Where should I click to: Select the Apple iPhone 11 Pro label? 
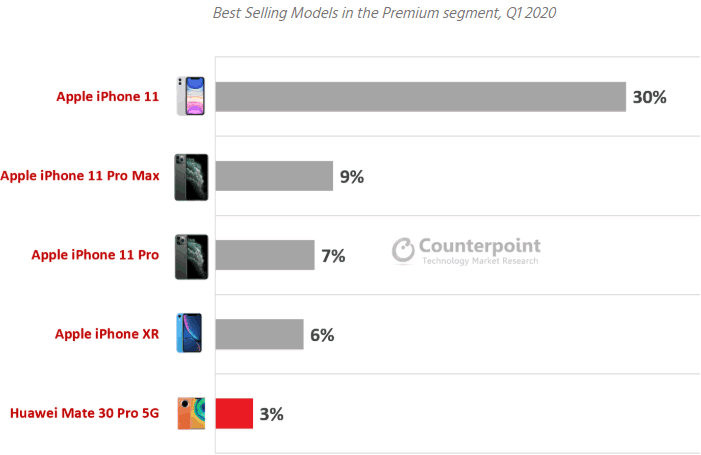[95, 255]
